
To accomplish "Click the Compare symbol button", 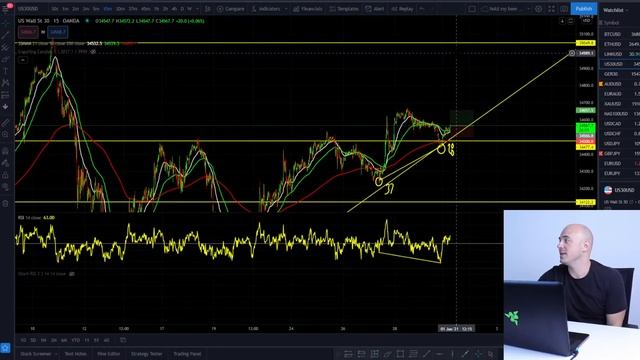I will point(231,9).
